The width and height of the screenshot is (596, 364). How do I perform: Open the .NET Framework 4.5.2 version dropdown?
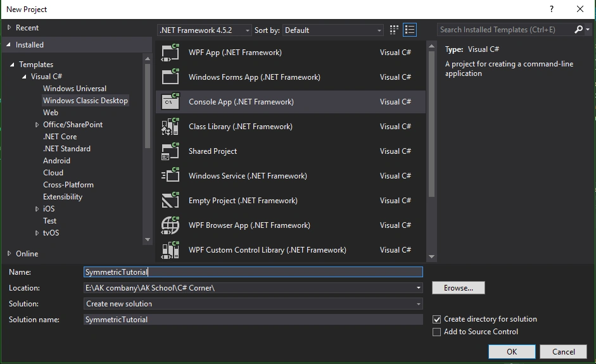click(204, 30)
